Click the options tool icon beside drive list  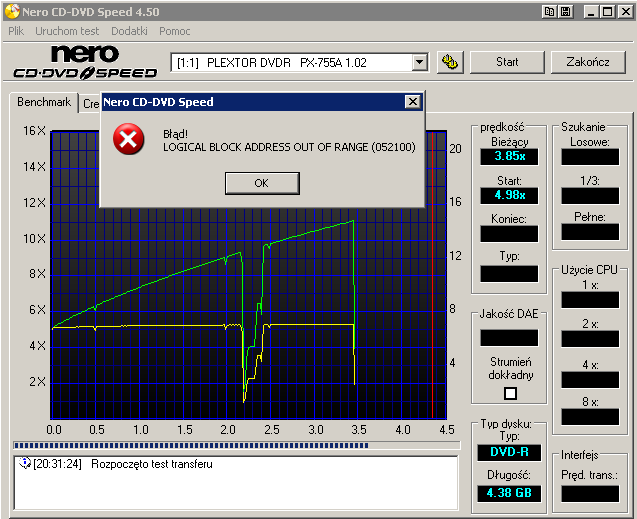tap(450, 62)
